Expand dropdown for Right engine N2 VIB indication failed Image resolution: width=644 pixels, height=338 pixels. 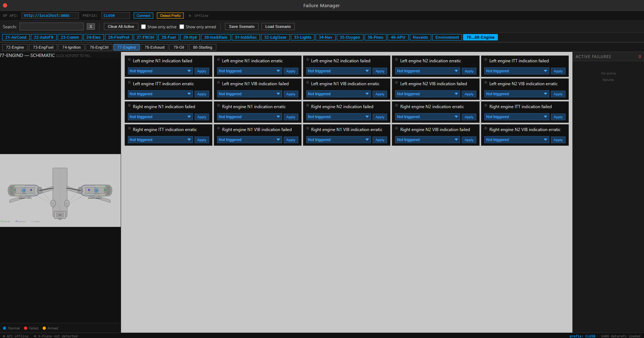click(x=427, y=140)
